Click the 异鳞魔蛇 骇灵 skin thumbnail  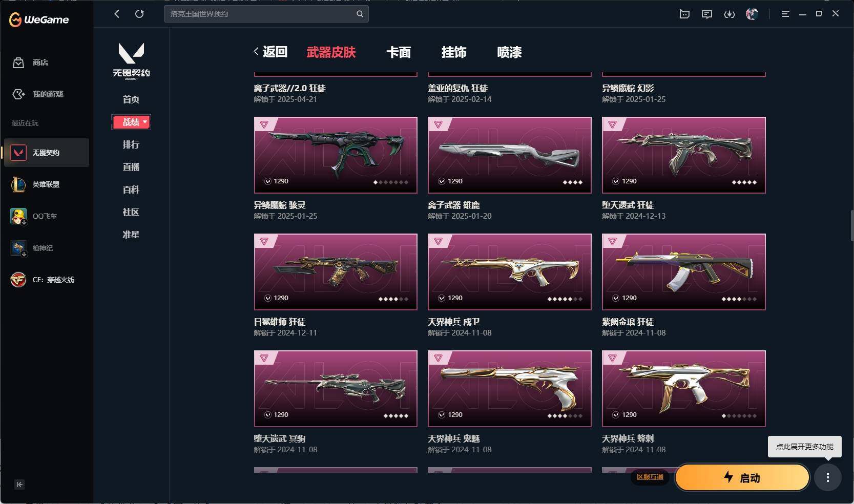click(x=336, y=155)
